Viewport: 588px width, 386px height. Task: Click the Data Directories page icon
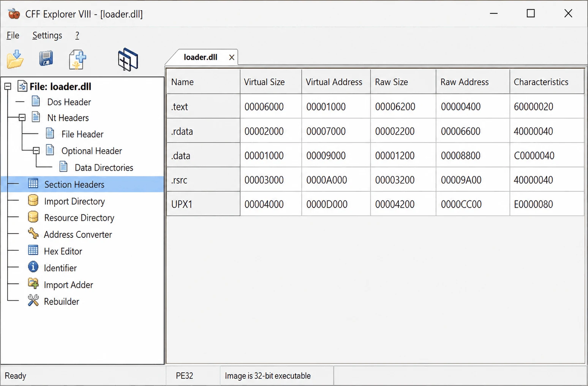(x=63, y=166)
